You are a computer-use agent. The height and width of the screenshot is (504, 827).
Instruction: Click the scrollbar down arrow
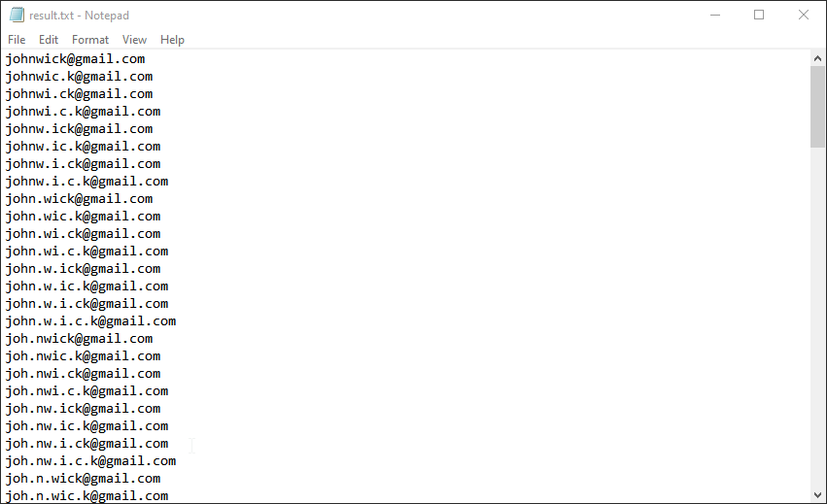coord(817,495)
